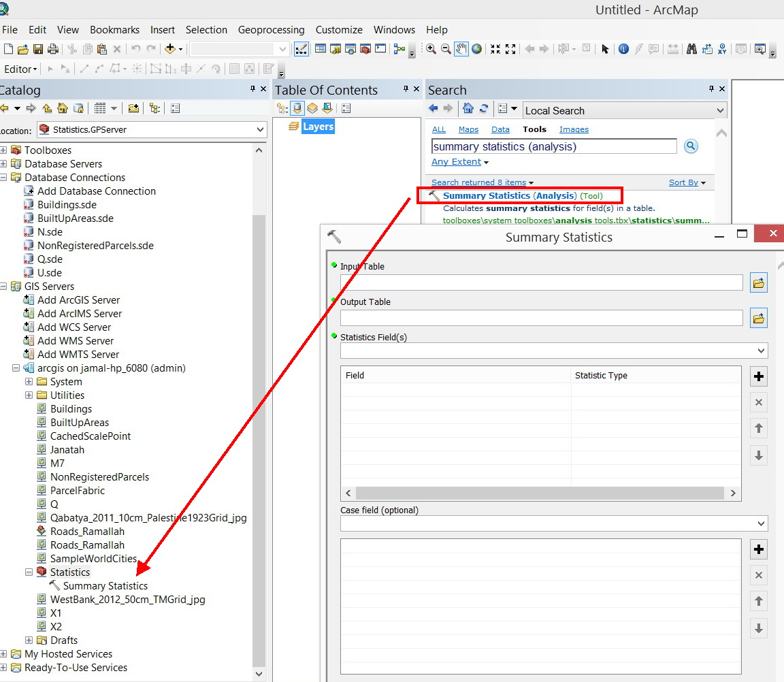The width and height of the screenshot is (784, 682).
Task: Click List By Selection icon
Action: [327, 108]
